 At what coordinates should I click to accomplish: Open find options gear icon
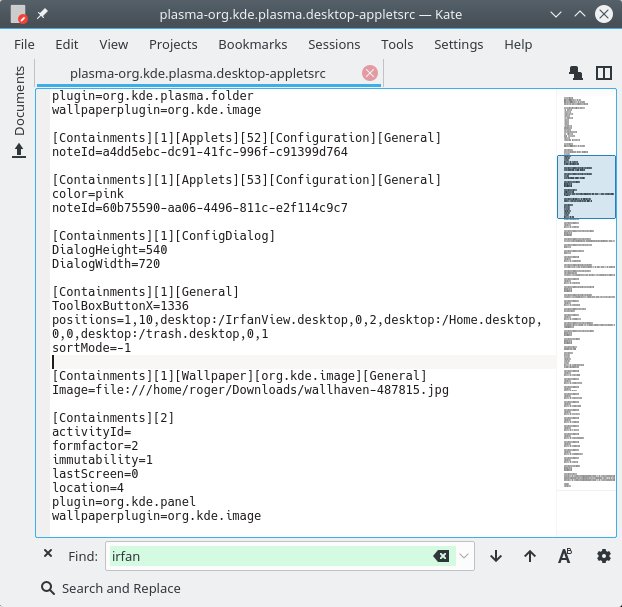click(x=603, y=556)
